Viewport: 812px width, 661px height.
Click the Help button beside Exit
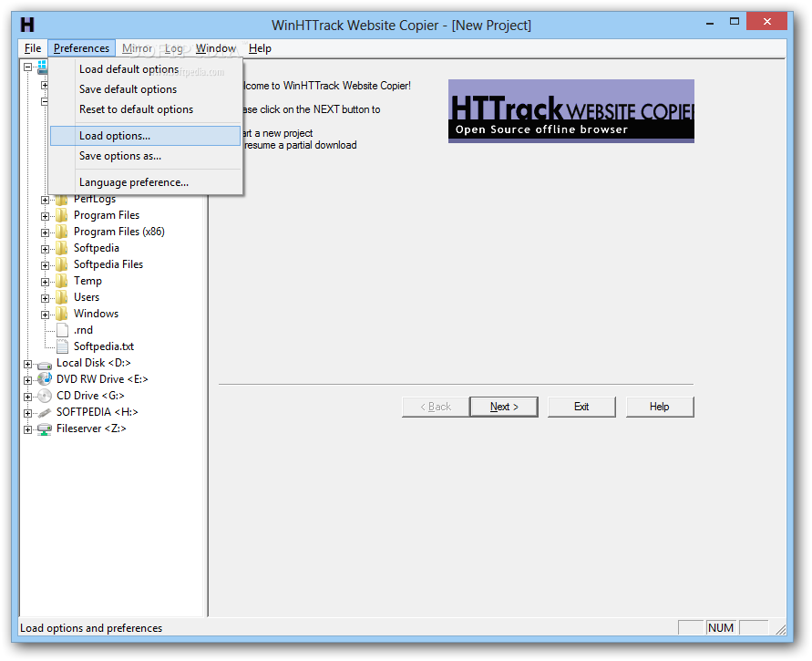pos(660,407)
